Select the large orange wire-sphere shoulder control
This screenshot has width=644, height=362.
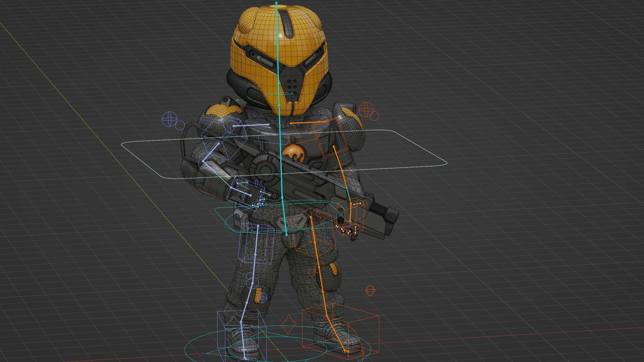point(366,109)
